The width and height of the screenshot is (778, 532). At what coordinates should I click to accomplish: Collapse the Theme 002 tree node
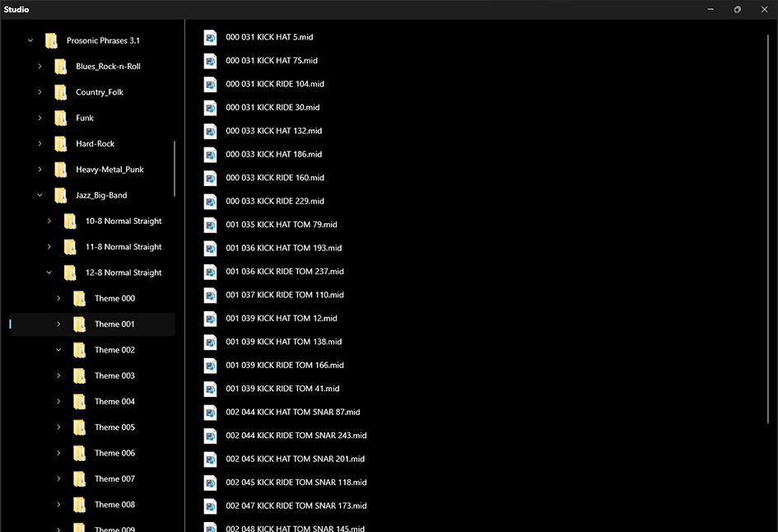click(58, 350)
